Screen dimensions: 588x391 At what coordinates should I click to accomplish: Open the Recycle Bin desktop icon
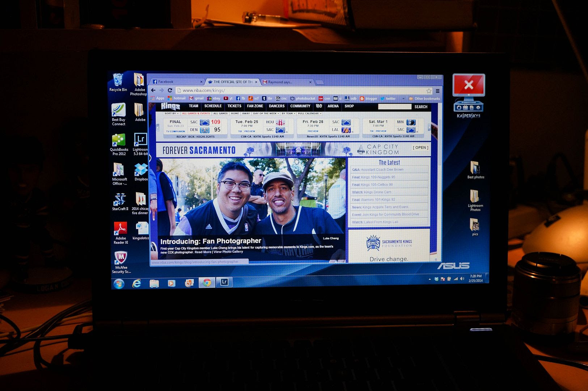point(118,83)
